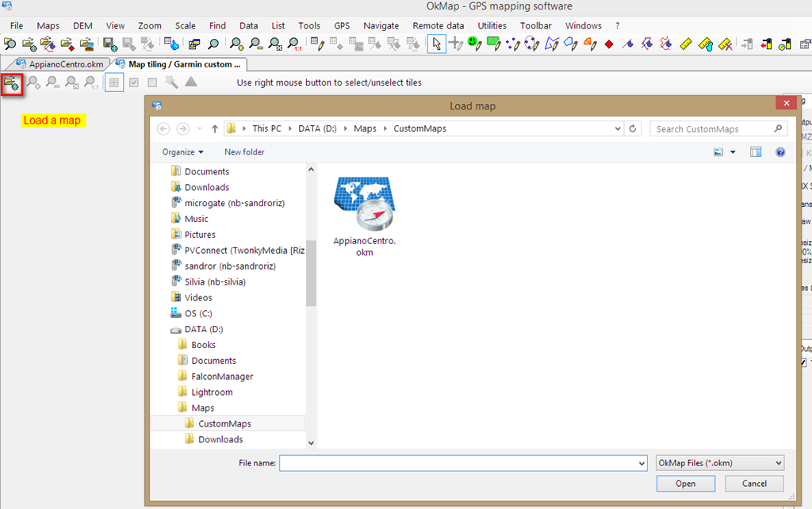Select the Map tiling / Garmin custom tab
The height and width of the screenshot is (509, 812).
(179, 64)
